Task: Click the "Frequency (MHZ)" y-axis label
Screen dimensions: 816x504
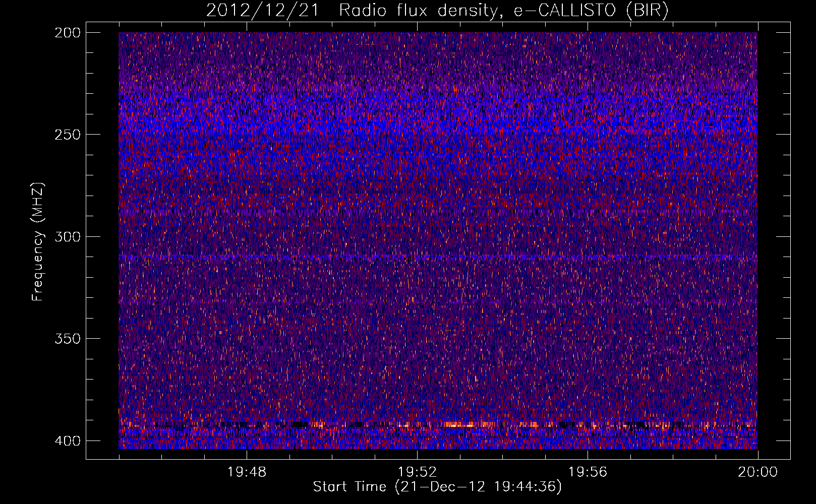Action: [x=38, y=242]
